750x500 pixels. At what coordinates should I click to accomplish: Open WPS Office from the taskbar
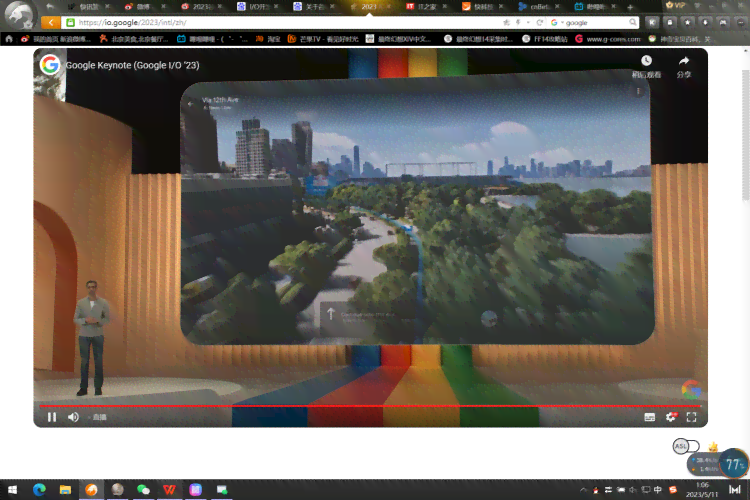pos(169,489)
